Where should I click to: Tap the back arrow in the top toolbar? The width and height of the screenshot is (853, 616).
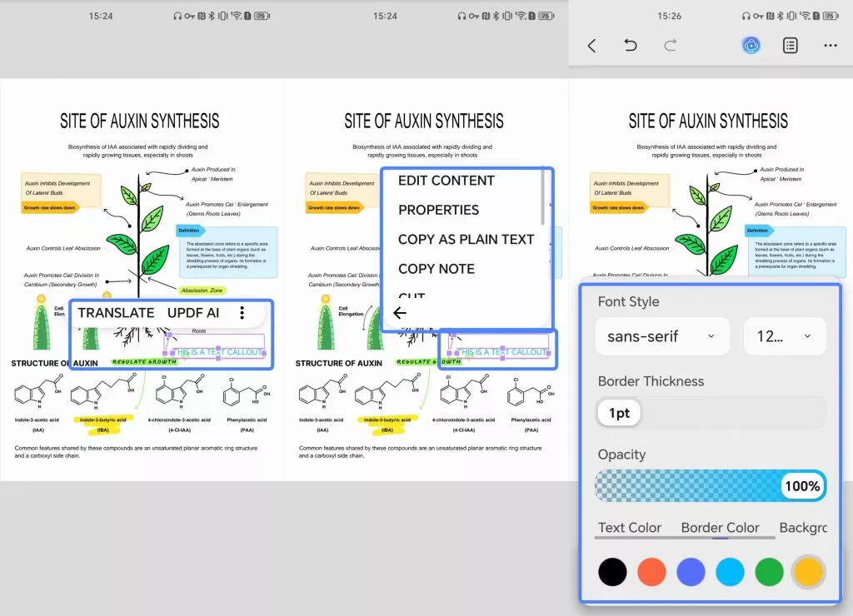[x=592, y=46]
